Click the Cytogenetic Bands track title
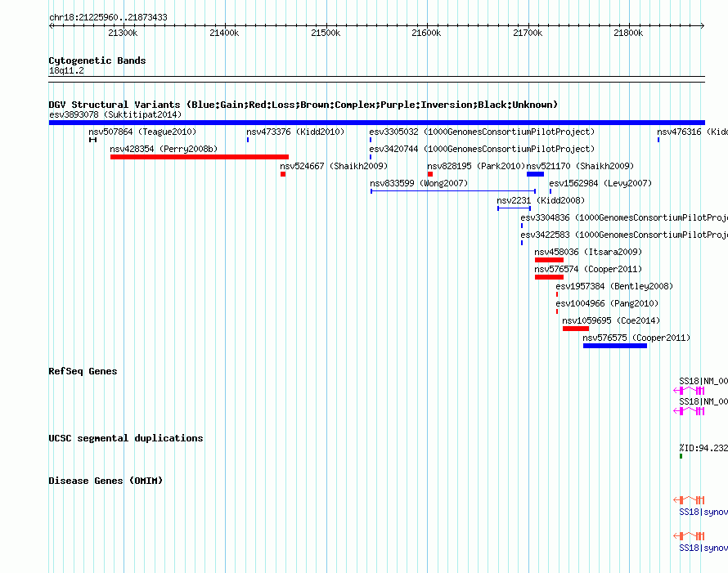Viewport: 728px width, 573px height. pyautogui.click(x=97, y=60)
